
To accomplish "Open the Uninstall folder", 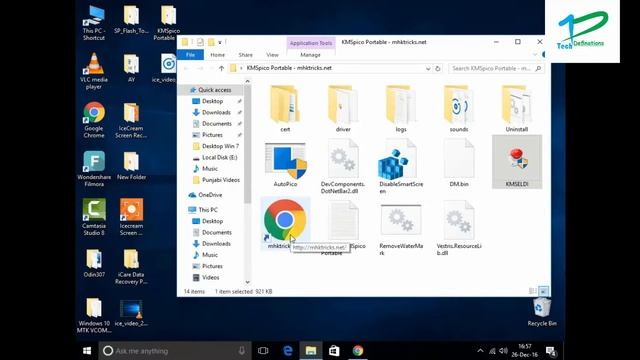I will pos(517,108).
